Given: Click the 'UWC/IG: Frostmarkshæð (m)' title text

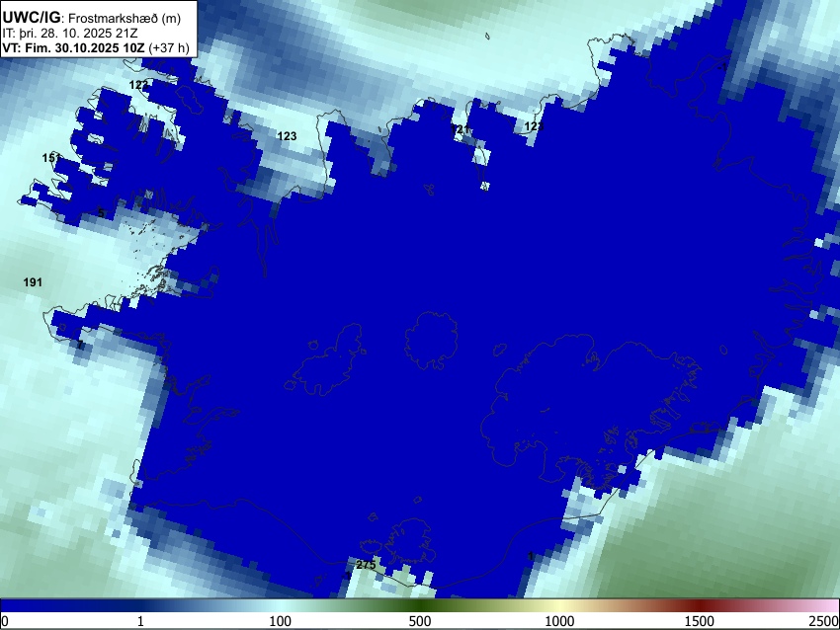Looking at the screenshot, I should (92, 18).
